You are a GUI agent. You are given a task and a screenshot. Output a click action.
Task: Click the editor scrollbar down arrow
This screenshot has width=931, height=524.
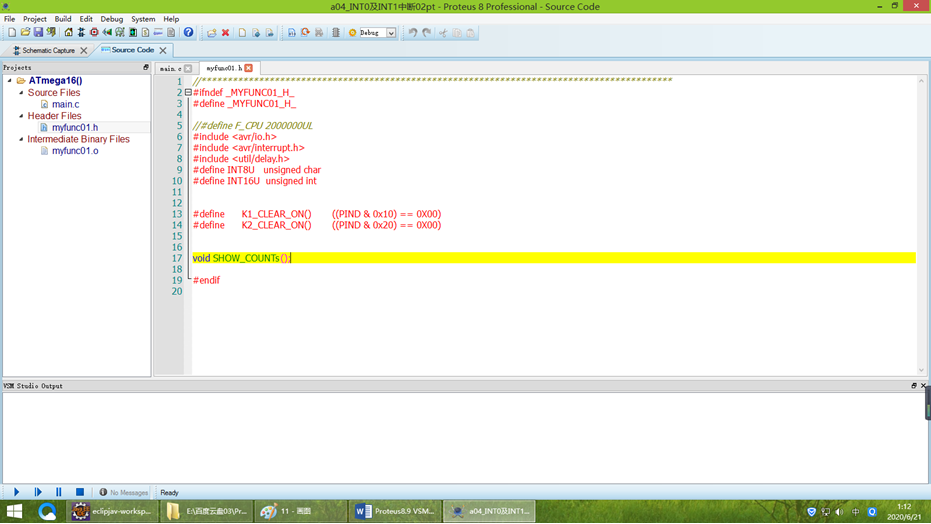click(x=922, y=370)
